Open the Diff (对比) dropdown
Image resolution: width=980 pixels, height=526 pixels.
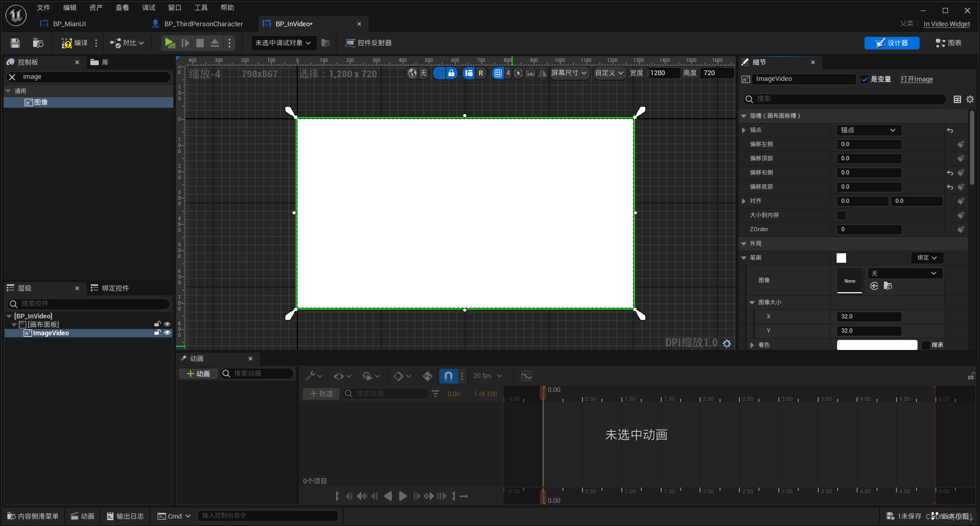point(127,43)
